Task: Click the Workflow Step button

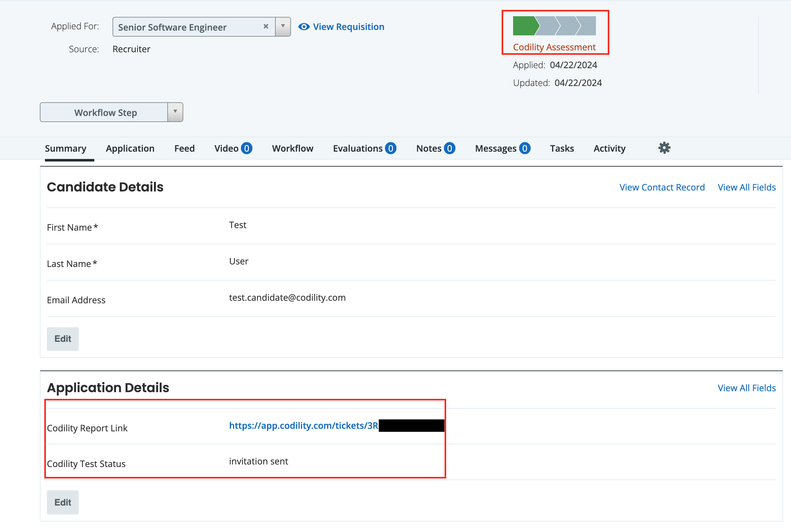Action: click(x=104, y=112)
